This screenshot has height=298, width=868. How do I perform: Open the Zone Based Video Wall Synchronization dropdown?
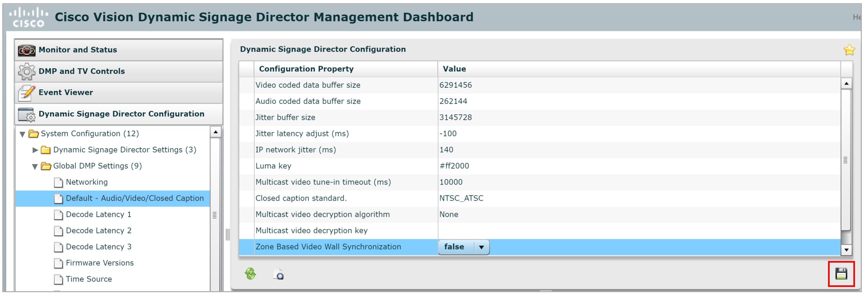(x=482, y=247)
